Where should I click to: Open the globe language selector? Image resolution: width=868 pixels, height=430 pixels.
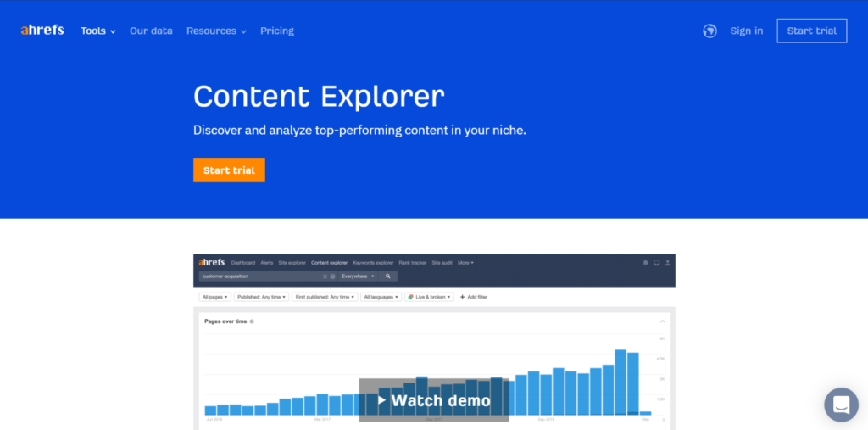coord(710,31)
